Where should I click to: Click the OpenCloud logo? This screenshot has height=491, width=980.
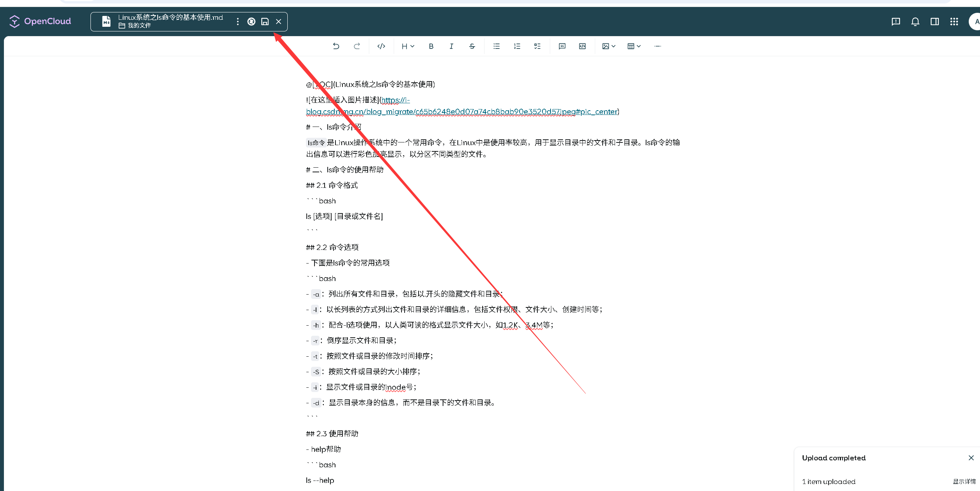[x=40, y=21]
